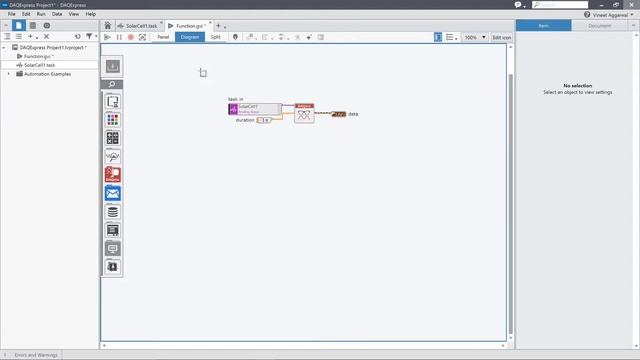The width and height of the screenshot is (640, 360).
Task: Click the Pause button in the toolbar
Action: pyautogui.click(x=119, y=37)
